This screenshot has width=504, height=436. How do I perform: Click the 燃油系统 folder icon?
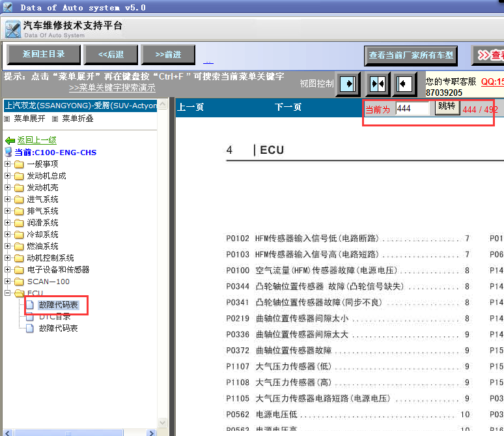(19, 246)
